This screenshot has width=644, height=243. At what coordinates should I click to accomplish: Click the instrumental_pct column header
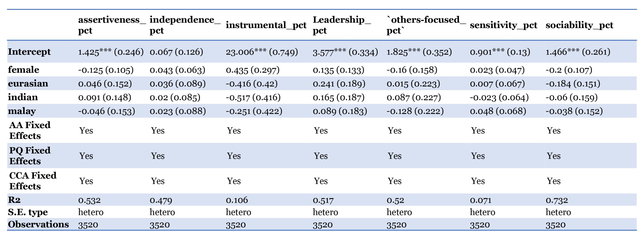pos(266,25)
